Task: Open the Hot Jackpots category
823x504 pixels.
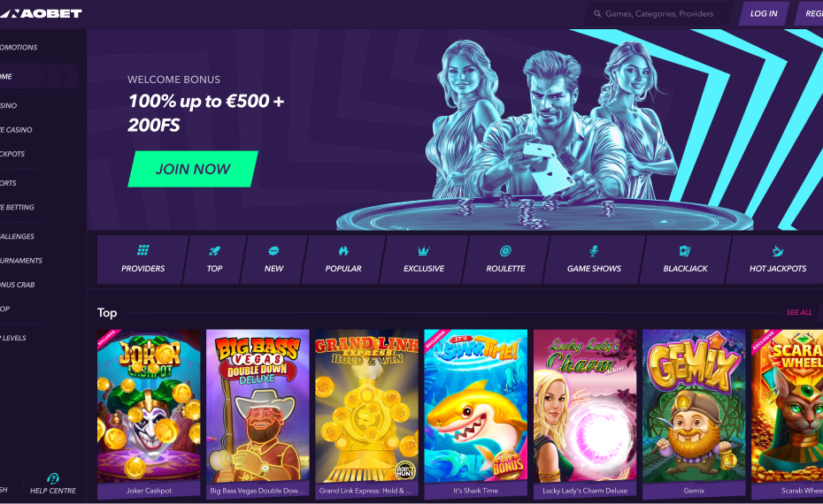Action: tap(777, 260)
